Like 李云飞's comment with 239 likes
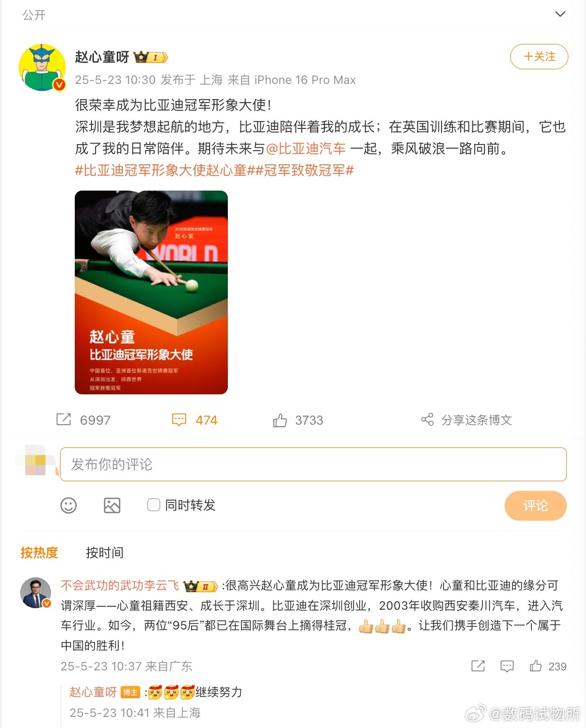 536,666
